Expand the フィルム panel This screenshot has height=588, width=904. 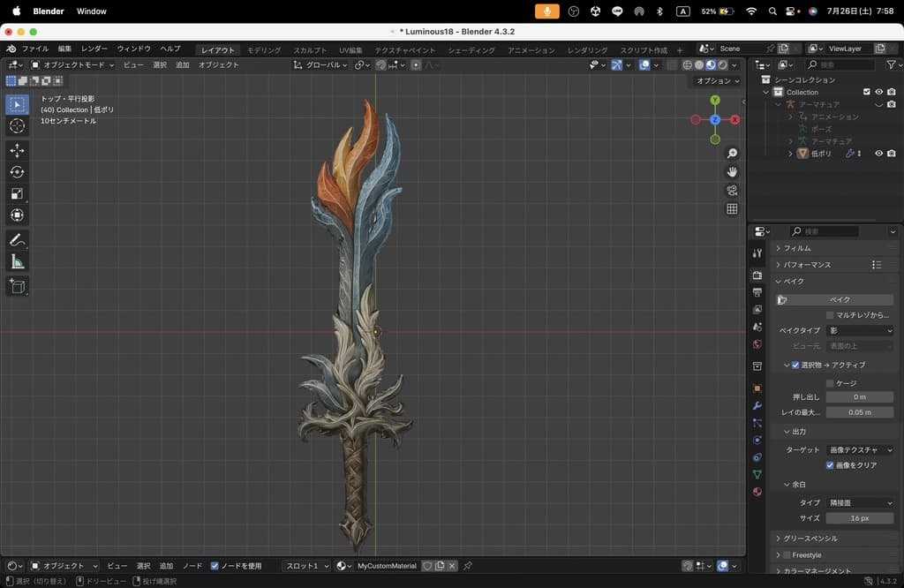[x=796, y=248]
